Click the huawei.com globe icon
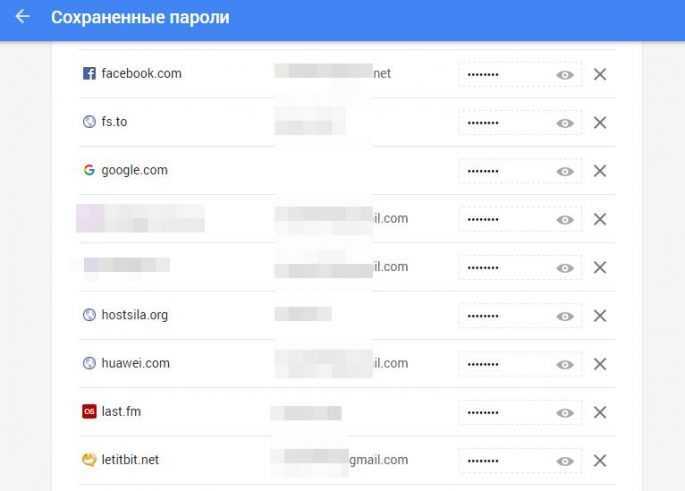This screenshot has width=685, height=491. pyautogui.click(x=89, y=364)
